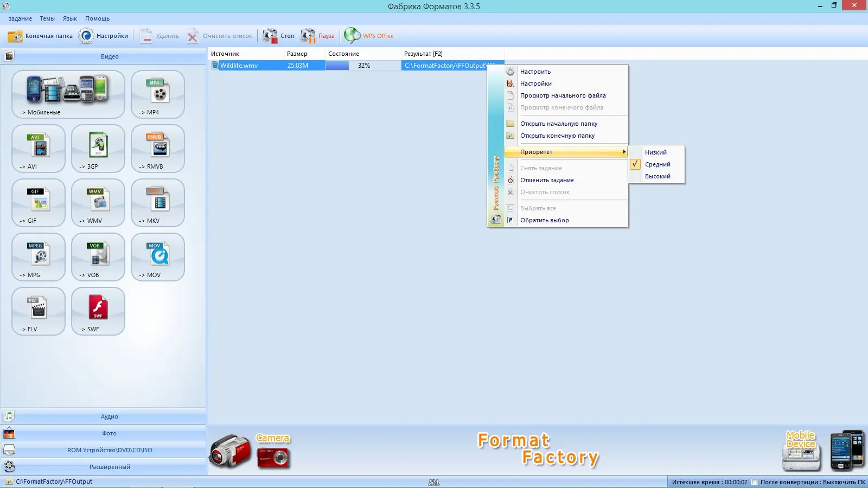Pick the FLV conversion format icon

click(39, 311)
